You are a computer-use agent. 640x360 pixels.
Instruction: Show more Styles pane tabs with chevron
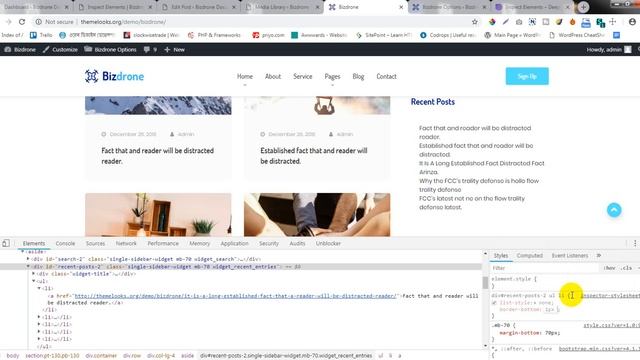(599, 256)
